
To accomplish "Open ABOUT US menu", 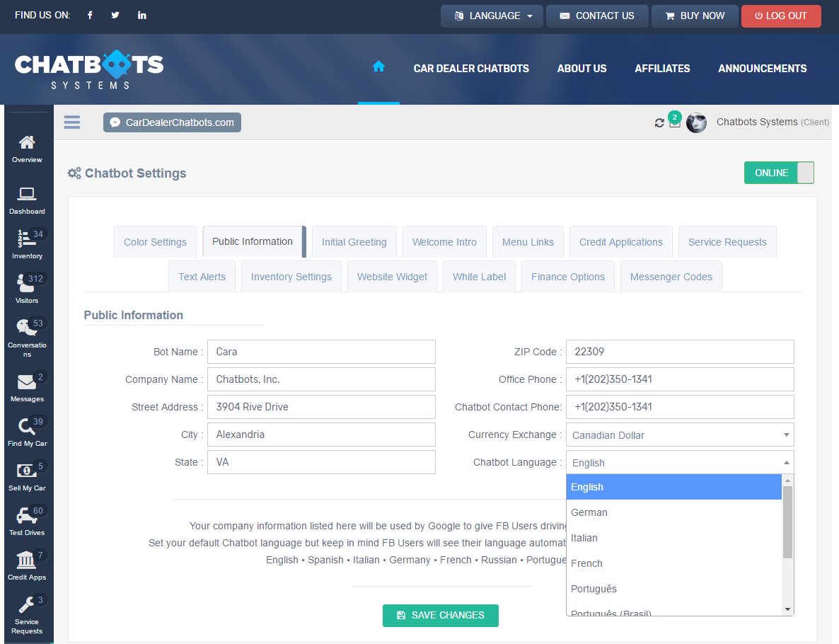I will click(x=581, y=69).
